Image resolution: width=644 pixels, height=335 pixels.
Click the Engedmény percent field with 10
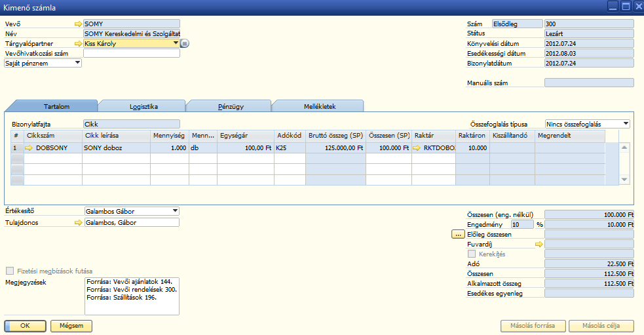[x=522, y=224]
